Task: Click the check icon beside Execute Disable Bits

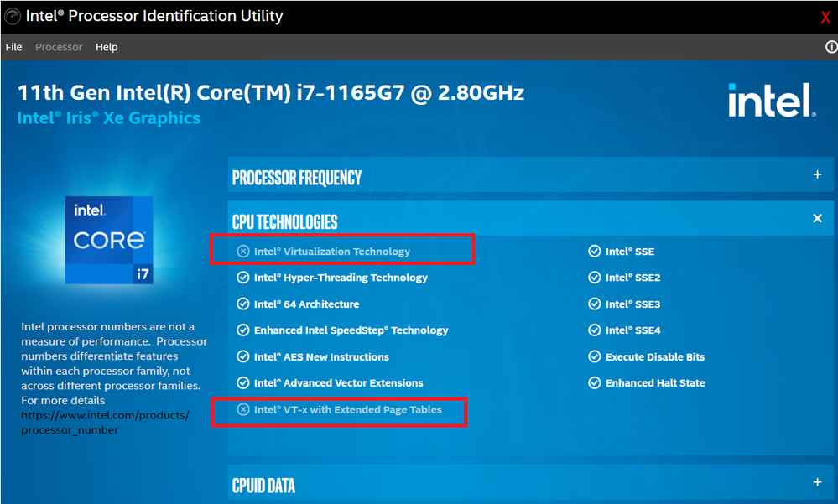Action: (594, 356)
